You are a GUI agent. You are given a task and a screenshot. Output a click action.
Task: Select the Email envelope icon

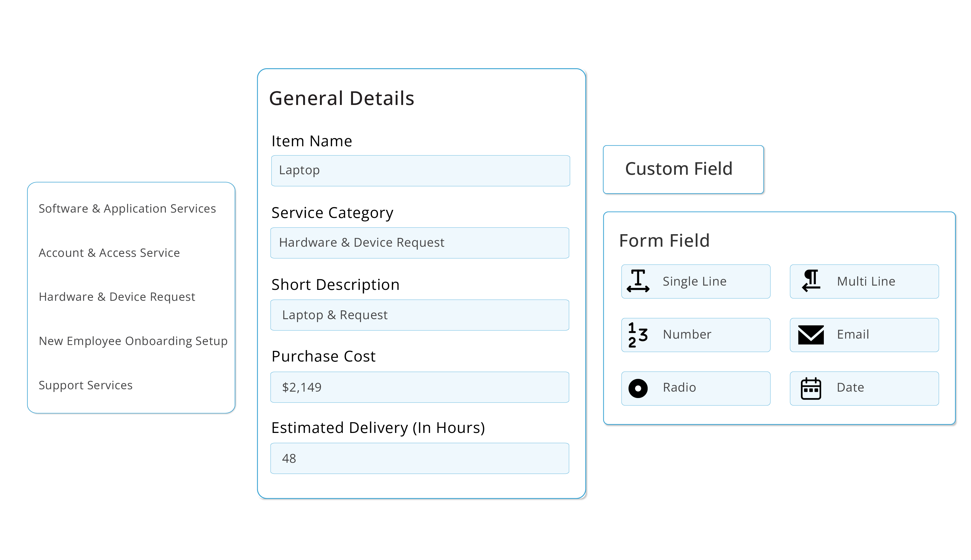click(x=810, y=334)
